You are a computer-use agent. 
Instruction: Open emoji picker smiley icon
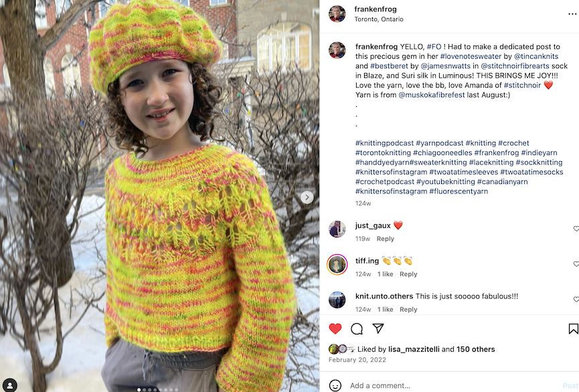click(x=335, y=385)
